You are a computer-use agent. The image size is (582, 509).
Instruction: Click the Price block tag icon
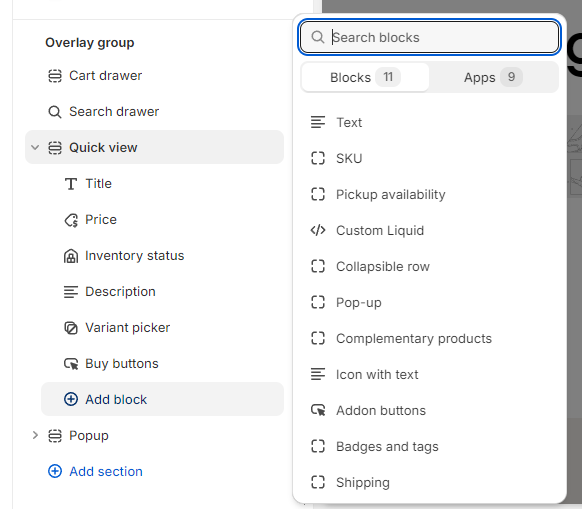(x=71, y=220)
